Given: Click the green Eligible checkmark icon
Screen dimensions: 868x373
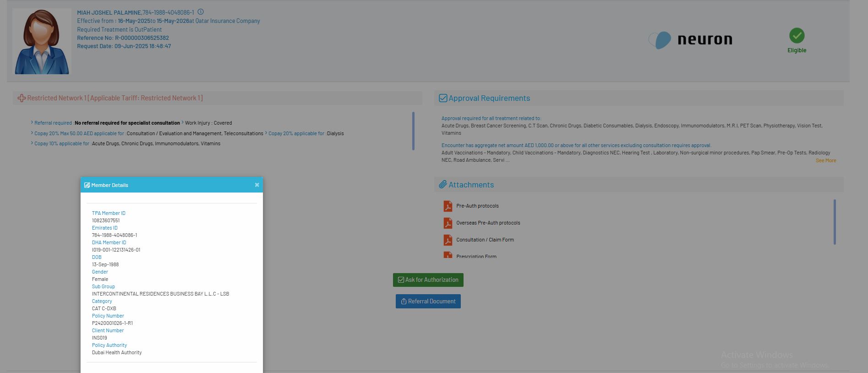Looking at the screenshot, I should [797, 36].
